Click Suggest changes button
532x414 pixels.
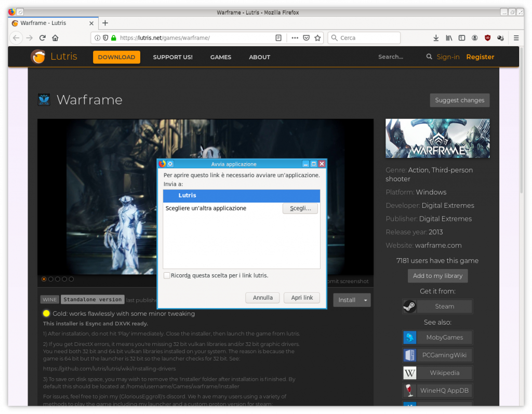[460, 100]
